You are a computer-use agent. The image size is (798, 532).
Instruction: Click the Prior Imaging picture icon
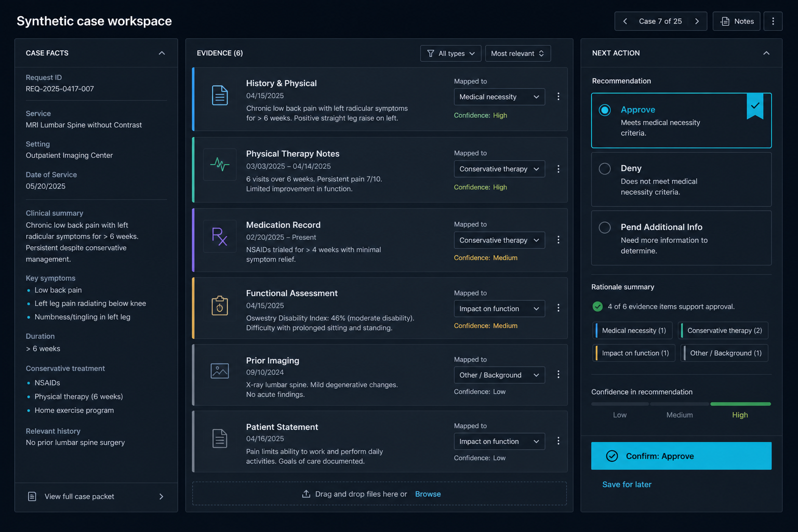220,371
